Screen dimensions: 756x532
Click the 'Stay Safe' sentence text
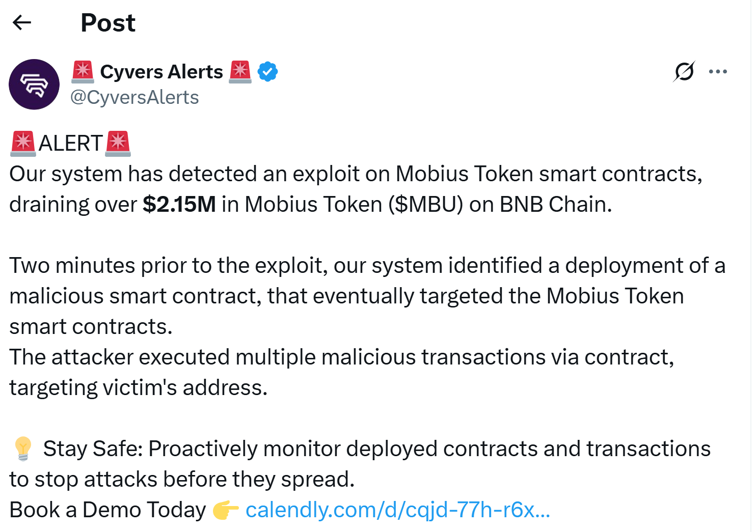[x=377, y=449]
